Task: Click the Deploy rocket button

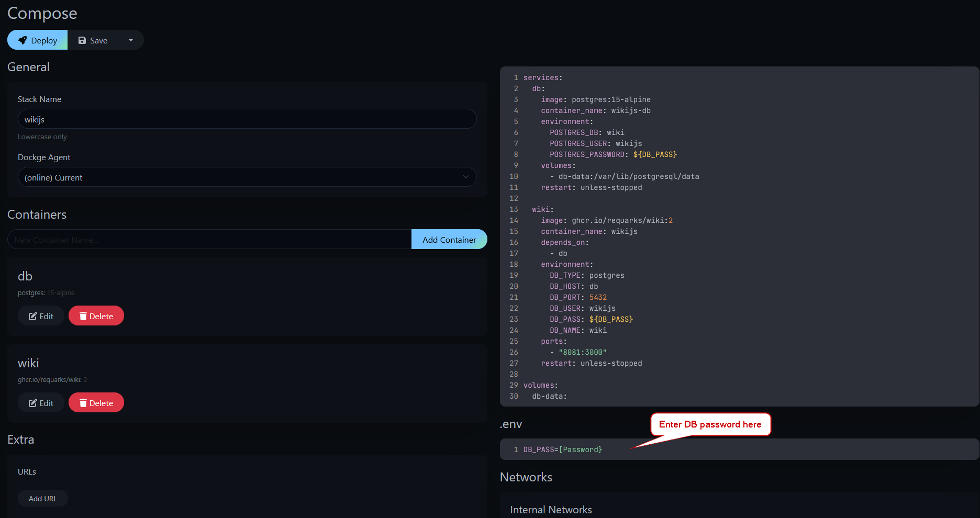Action: pos(37,40)
